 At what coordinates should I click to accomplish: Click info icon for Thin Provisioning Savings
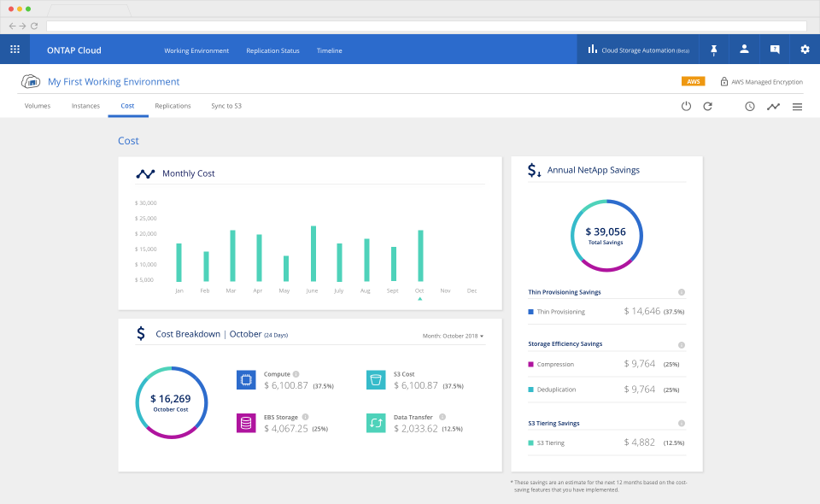(682, 292)
